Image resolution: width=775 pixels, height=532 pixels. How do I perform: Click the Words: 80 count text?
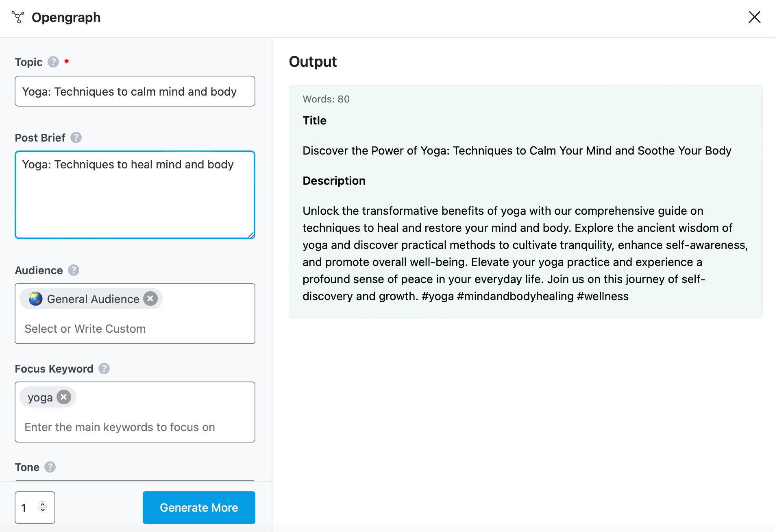pos(326,99)
